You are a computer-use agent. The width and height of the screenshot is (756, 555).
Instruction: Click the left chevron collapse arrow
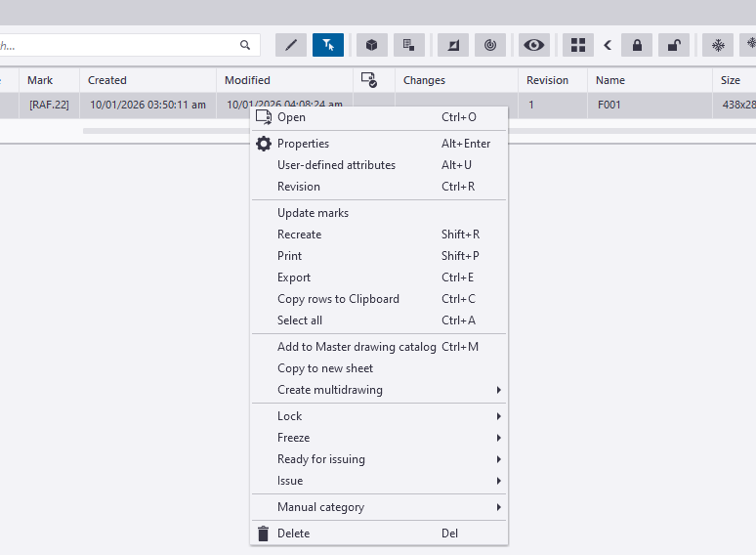608,45
